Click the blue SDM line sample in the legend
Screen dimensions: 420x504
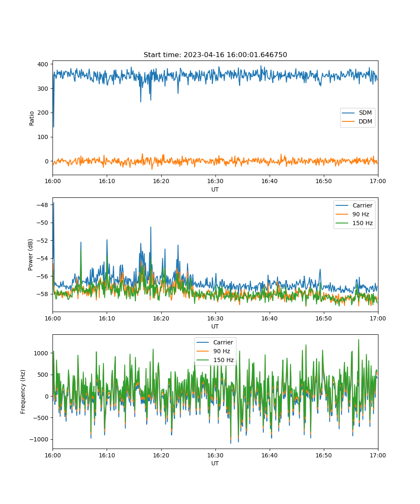pos(349,113)
